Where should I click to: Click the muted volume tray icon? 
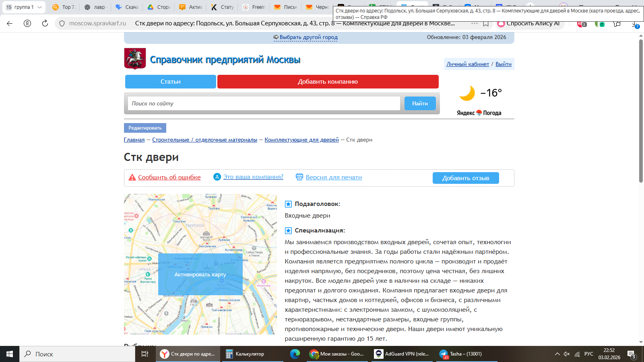(x=567, y=354)
